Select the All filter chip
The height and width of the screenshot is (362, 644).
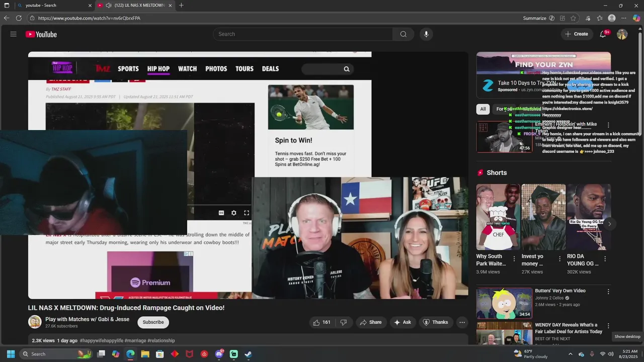click(483, 109)
